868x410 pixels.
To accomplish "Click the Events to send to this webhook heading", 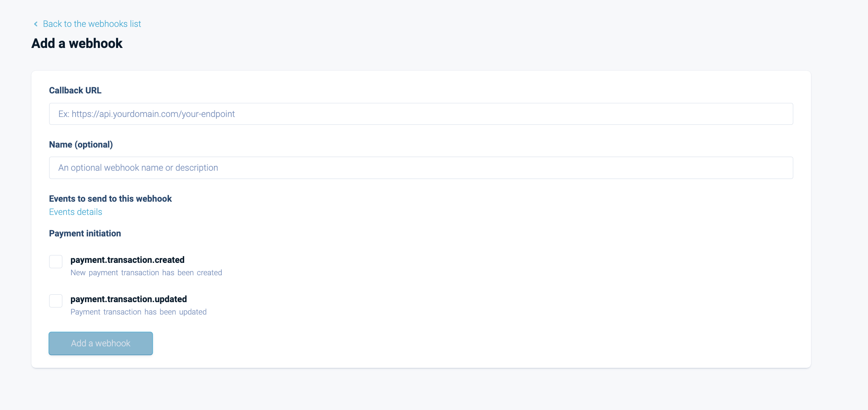I will [110, 199].
